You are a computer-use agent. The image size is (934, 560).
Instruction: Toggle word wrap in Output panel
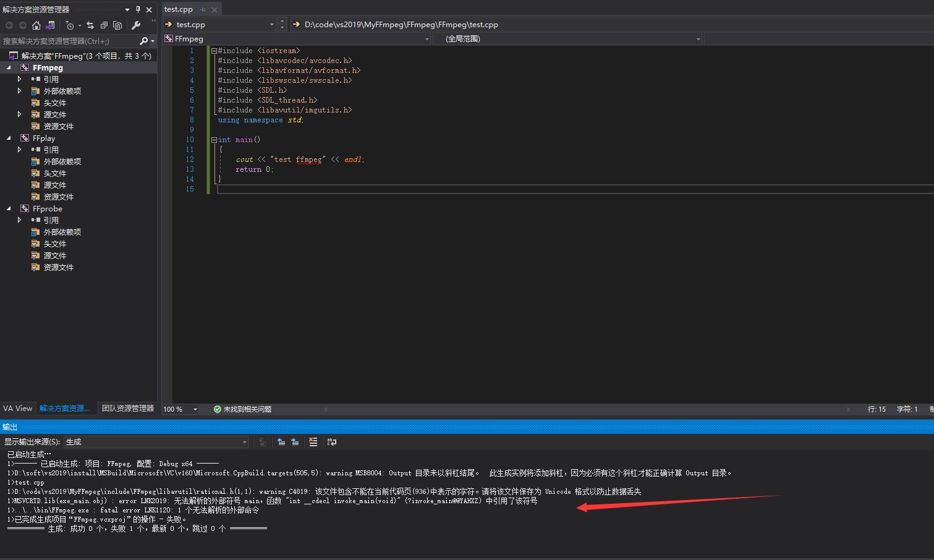click(332, 442)
